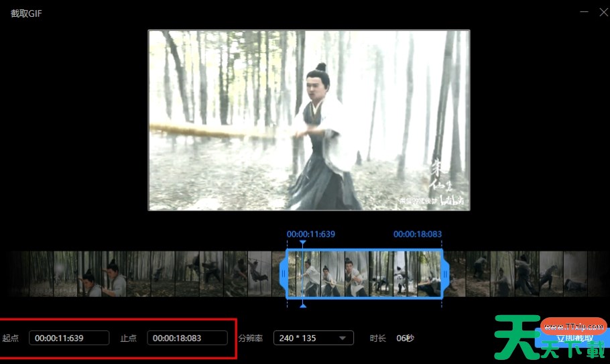Screen dimensions: 610x364
Task: Click the playhead triangle below the filmstrip
Action: (x=303, y=305)
